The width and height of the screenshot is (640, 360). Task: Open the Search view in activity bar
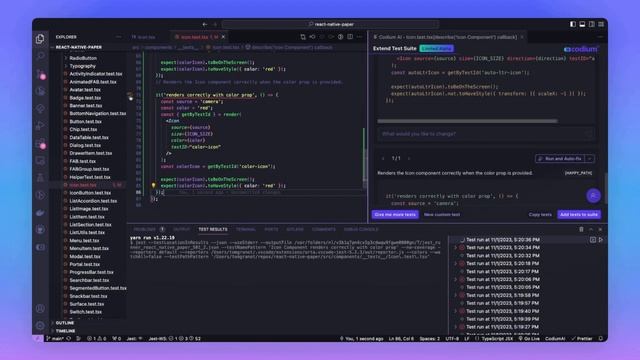point(40,56)
